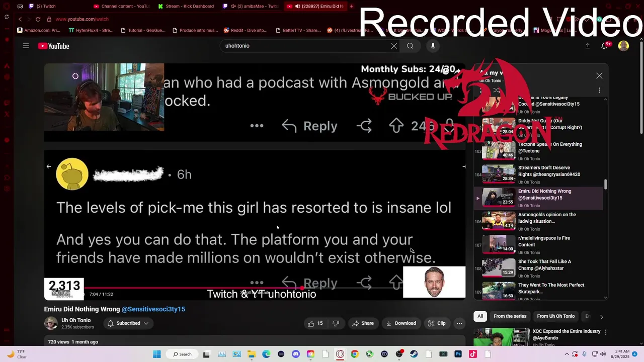644x362 pixels.
Task: Open Discord from the taskbar
Action: click(x=296, y=354)
